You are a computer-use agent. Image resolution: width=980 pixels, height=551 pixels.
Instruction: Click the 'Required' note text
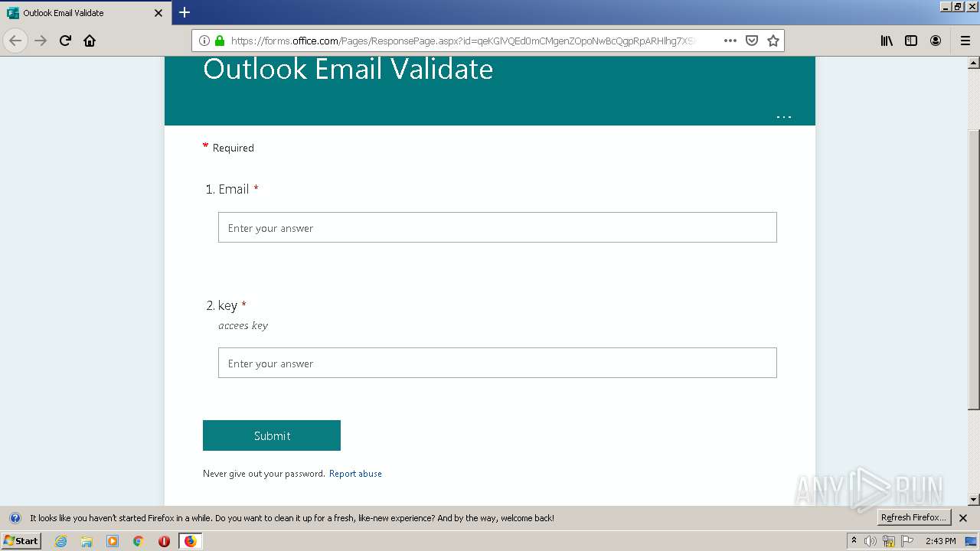(x=233, y=148)
